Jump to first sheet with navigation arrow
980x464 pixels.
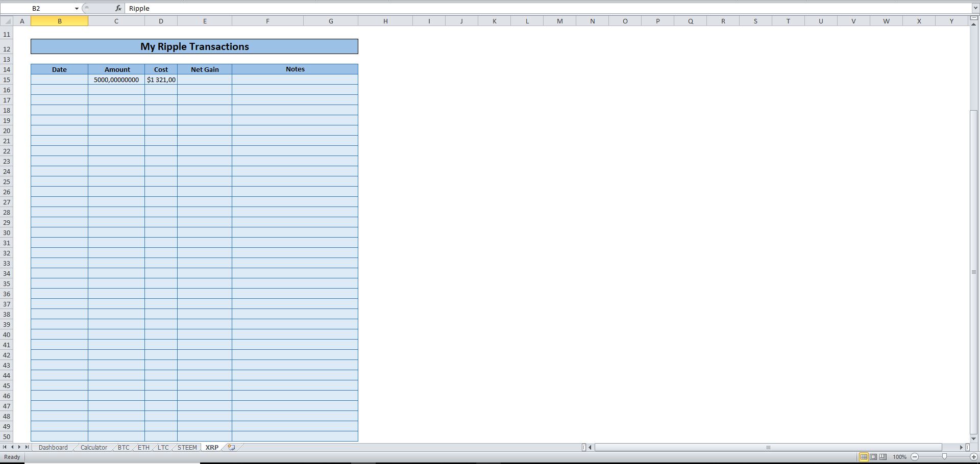[6, 447]
